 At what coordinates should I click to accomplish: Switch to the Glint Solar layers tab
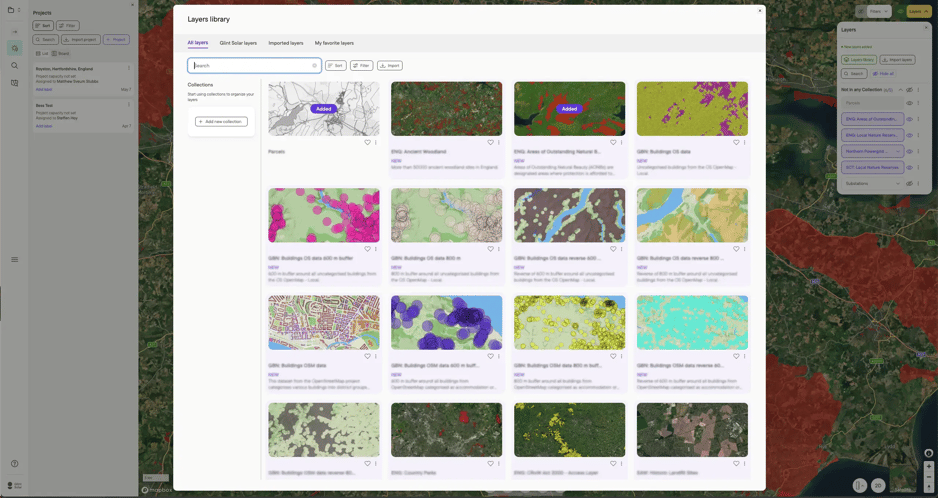[x=238, y=43]
